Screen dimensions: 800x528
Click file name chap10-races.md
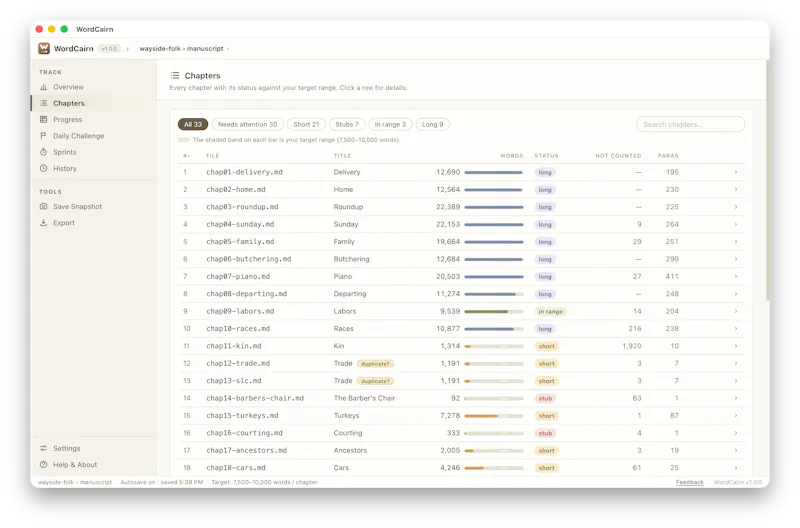(x=238, y=329)
